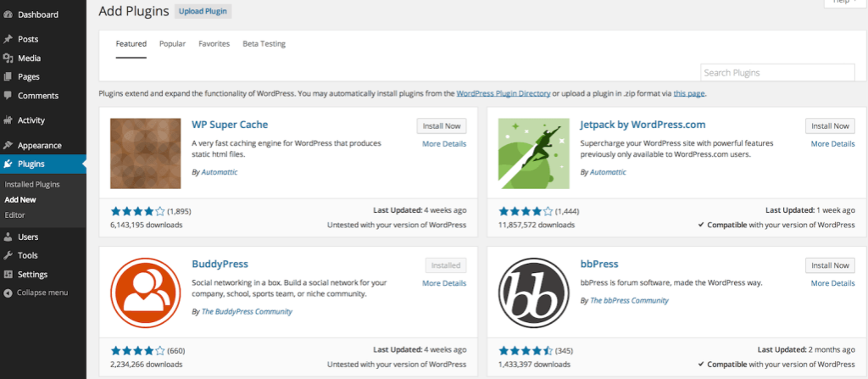
Task: Click BuddyPress star rating
Action: (138, 351)
